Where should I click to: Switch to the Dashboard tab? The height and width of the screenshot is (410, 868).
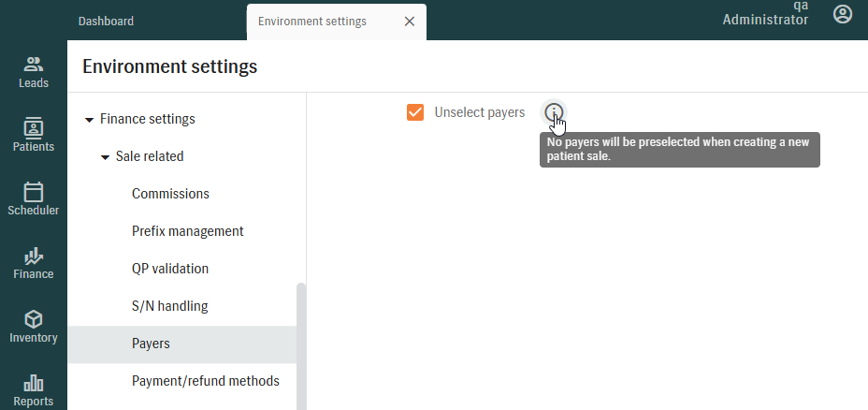[106, 22]
